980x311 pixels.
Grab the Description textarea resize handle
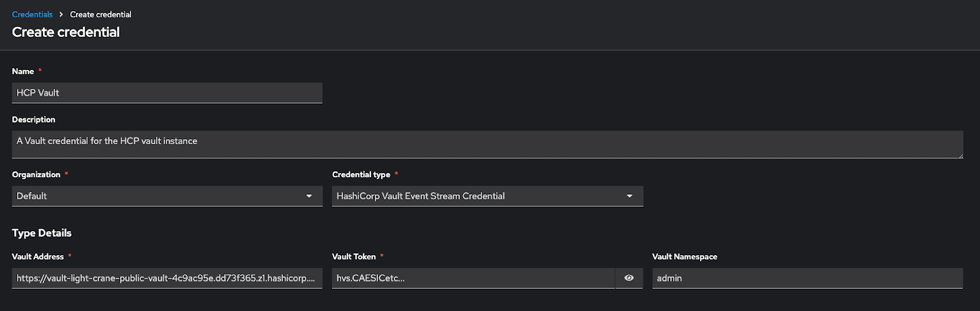pyautogui.click(x=960, y=156)
